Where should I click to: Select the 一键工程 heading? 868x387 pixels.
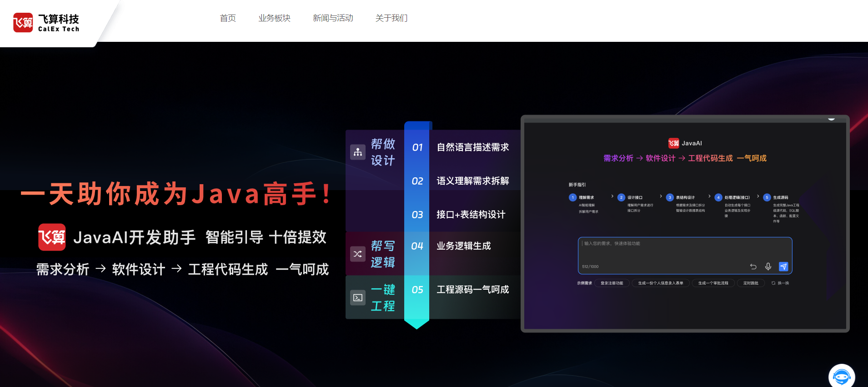click(383, 297)
